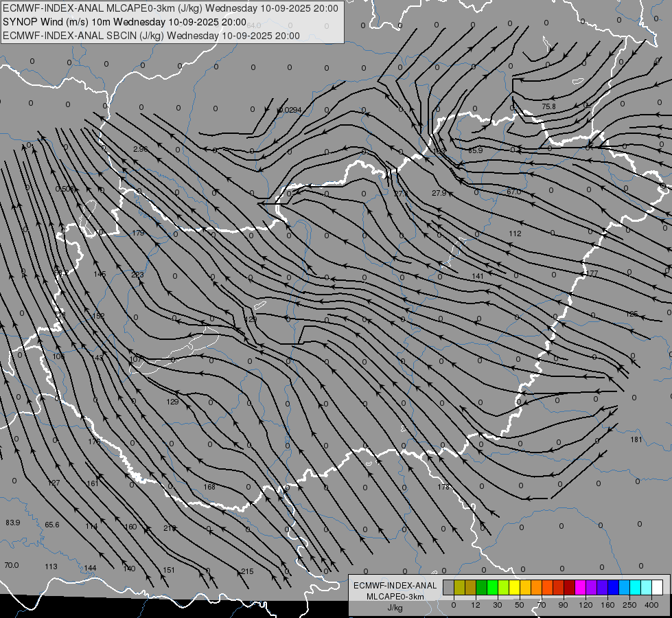Image resolution: width=672 pixels, height=618 pixels.
Task: Click the pure yellow legend swatch
Action: point(514,588)
